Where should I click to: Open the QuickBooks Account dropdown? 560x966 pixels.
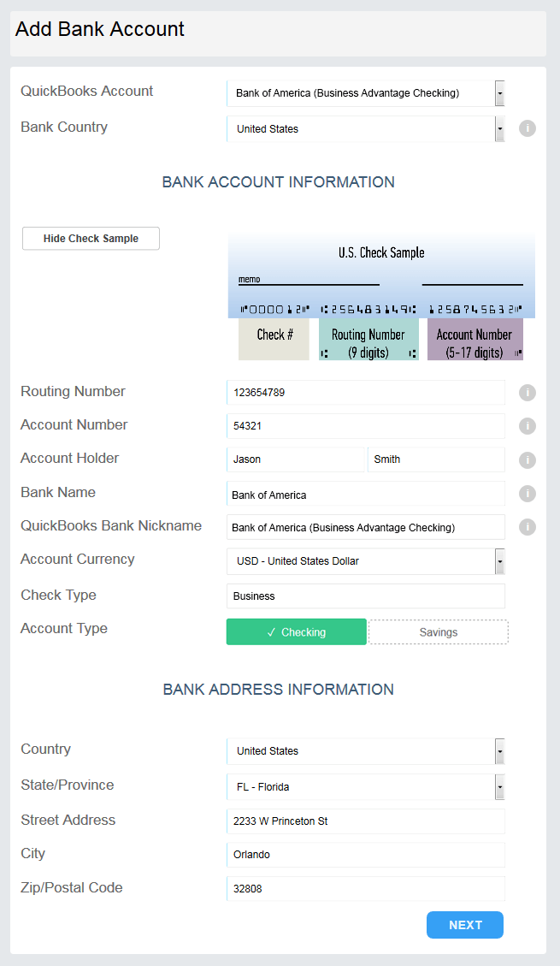(x=366, y=93)
